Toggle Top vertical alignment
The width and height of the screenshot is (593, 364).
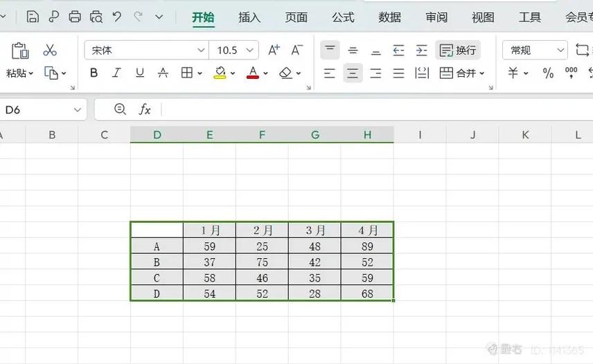point(330,50)
